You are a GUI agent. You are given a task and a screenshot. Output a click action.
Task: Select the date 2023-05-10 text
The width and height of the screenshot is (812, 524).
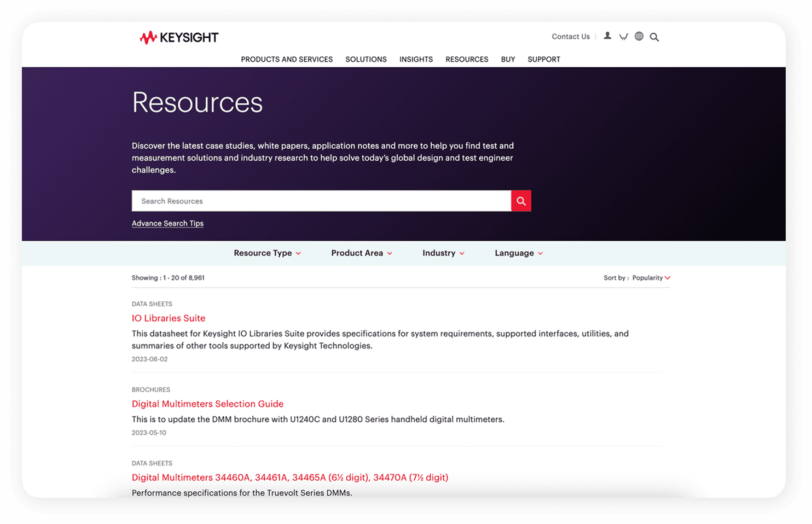[x=149, y=433]
